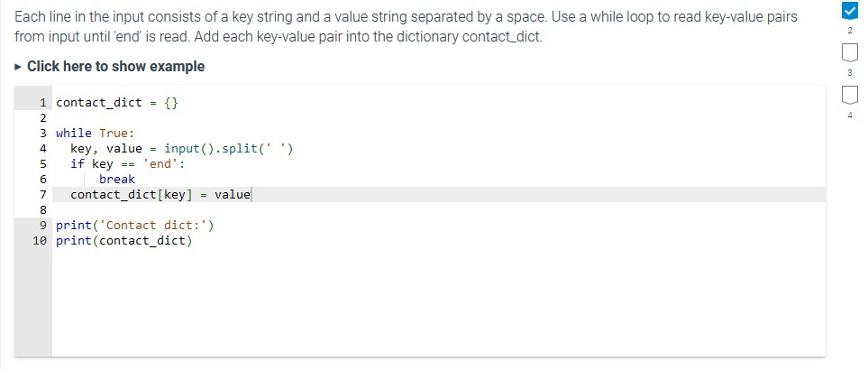Click on the 'break' keyword
The image size is (868, 370).
(x=117, y=180)
